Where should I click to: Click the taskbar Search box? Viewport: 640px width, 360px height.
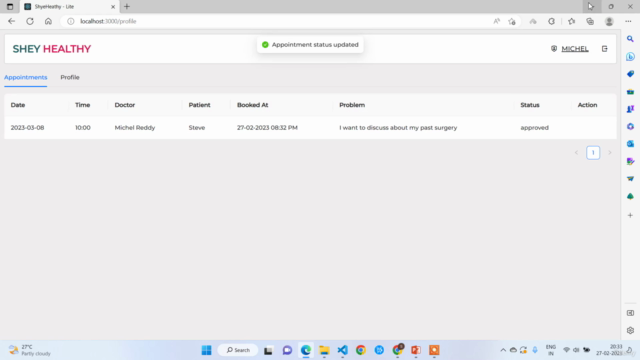238,350
